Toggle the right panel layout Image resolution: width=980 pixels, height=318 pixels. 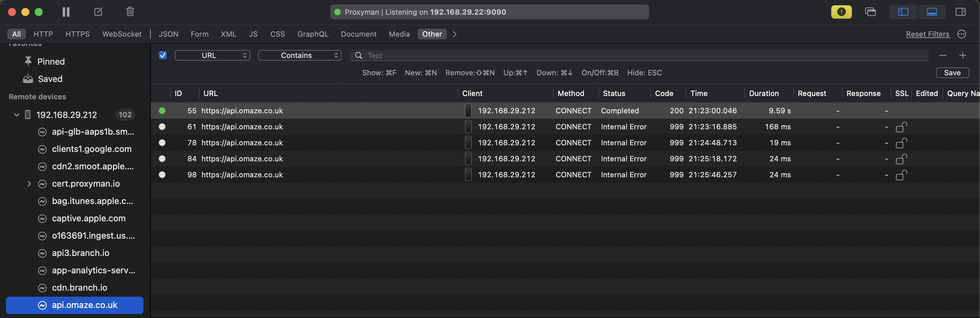point(960,12)
